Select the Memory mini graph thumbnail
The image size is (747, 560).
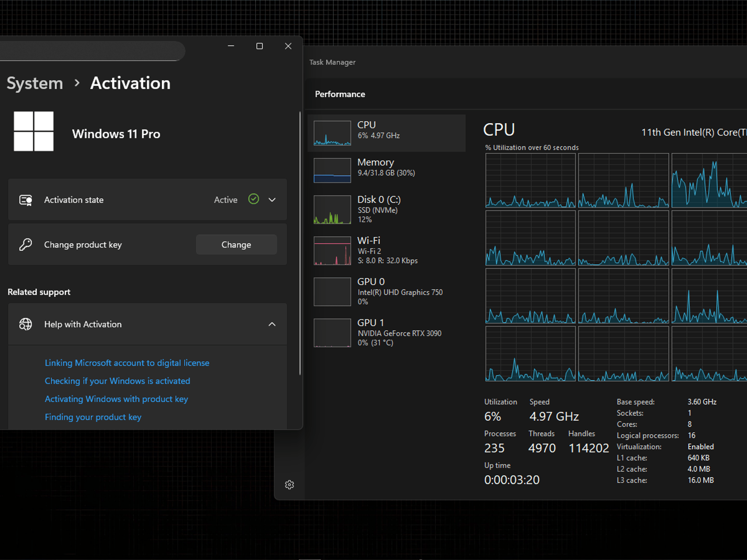point(332,170)
